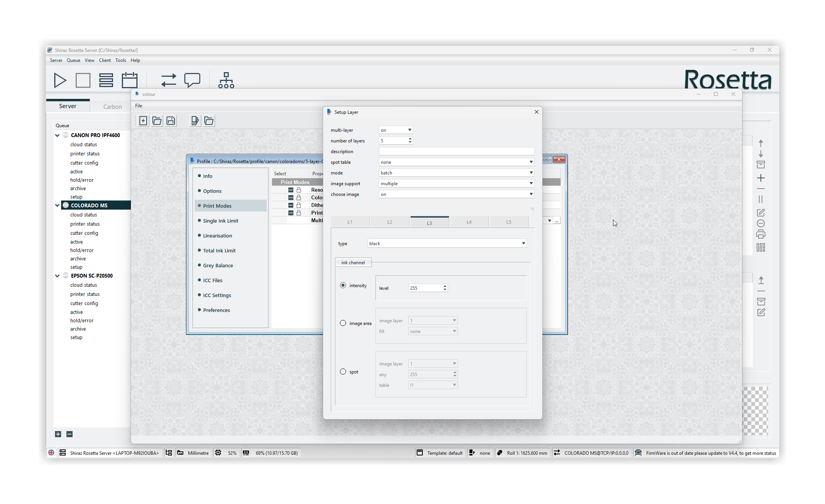
Task: Open the Tools menu
Action: click(121, 60)
